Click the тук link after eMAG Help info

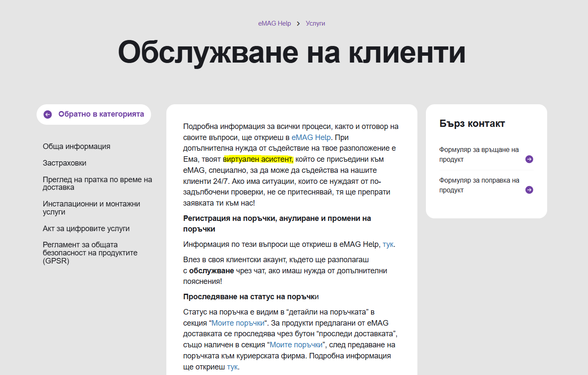tap(388, 244)
